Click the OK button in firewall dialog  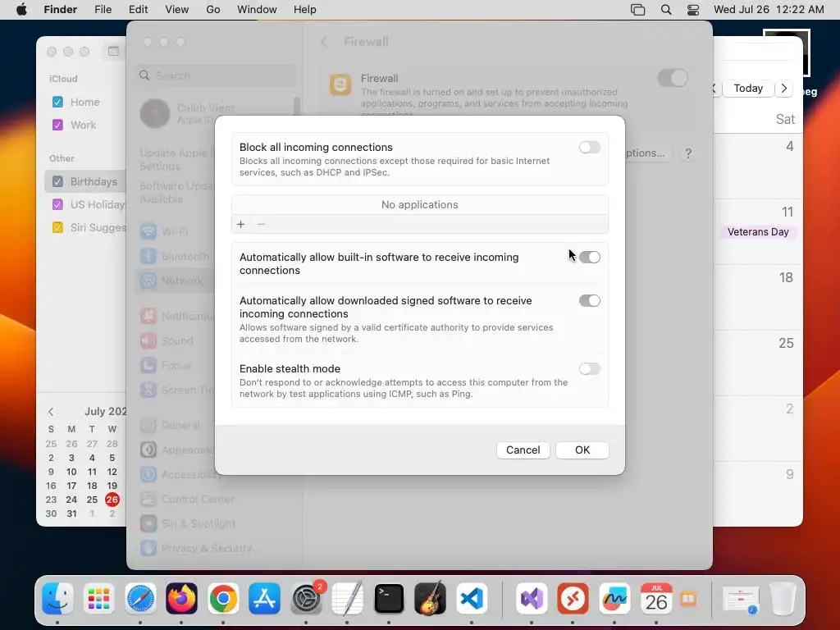coord(582,450)
